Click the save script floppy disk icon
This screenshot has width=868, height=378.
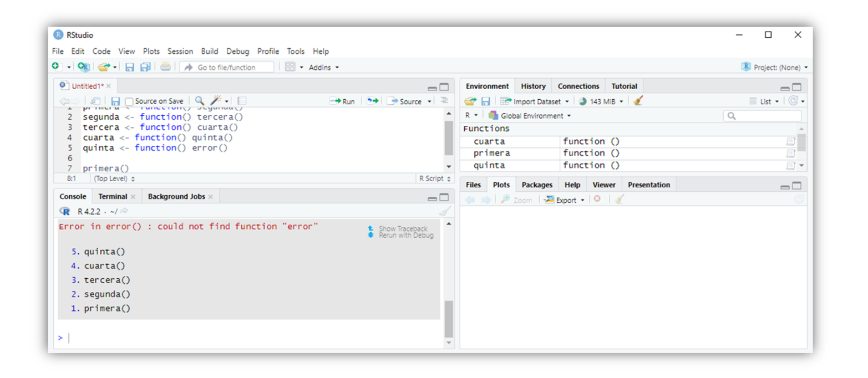(x=115, y=101)
